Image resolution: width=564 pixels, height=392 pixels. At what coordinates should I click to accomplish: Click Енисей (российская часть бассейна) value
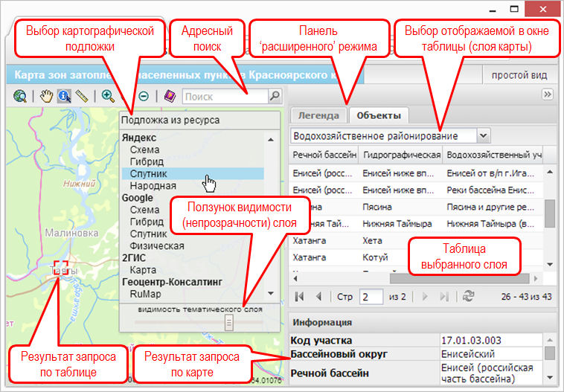pyautogui.click(x=487, y=373)
